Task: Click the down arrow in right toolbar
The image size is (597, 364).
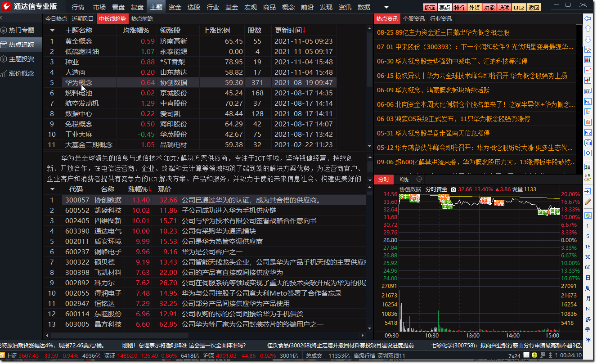Action: (588, 39)
